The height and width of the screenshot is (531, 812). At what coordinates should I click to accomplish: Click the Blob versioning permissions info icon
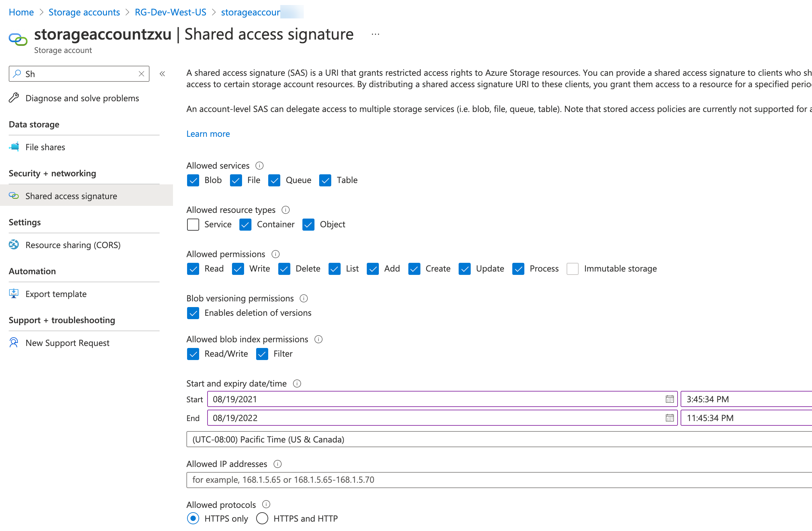303,298
